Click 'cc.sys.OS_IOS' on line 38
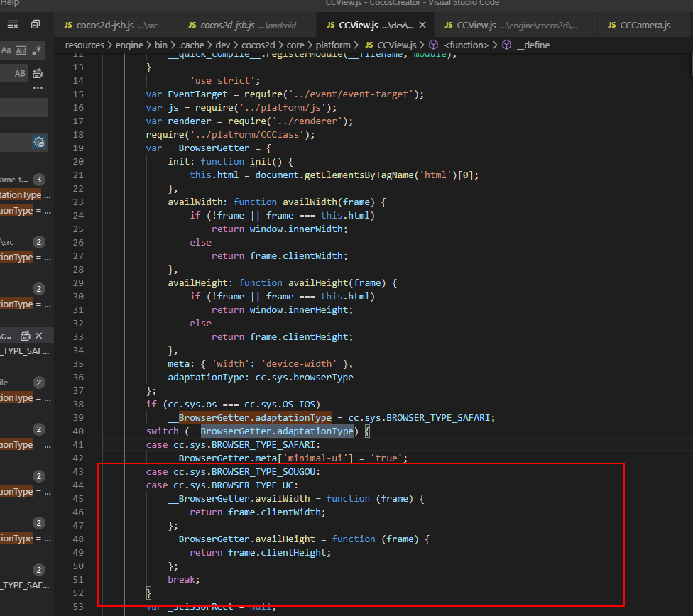The height and width of the screenshot is (616, 693). (x=279, y=405)
